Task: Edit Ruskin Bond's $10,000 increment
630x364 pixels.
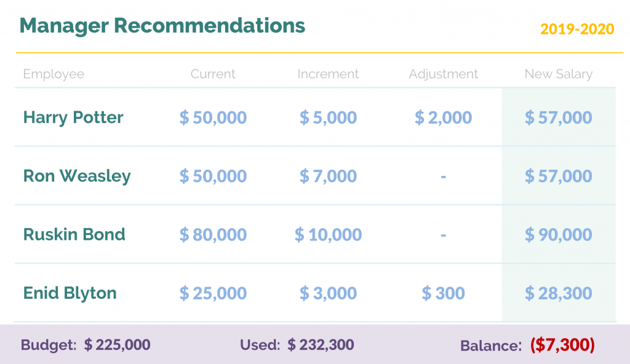Action: 328,235
